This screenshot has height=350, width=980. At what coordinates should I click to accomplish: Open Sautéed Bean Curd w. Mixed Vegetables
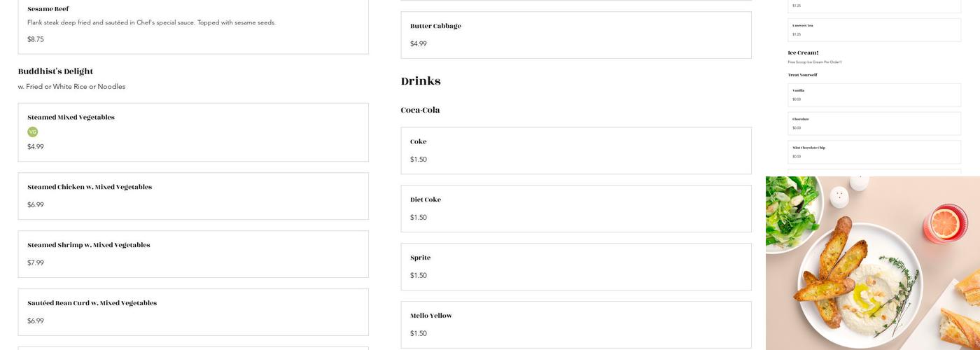pos(192,312)
